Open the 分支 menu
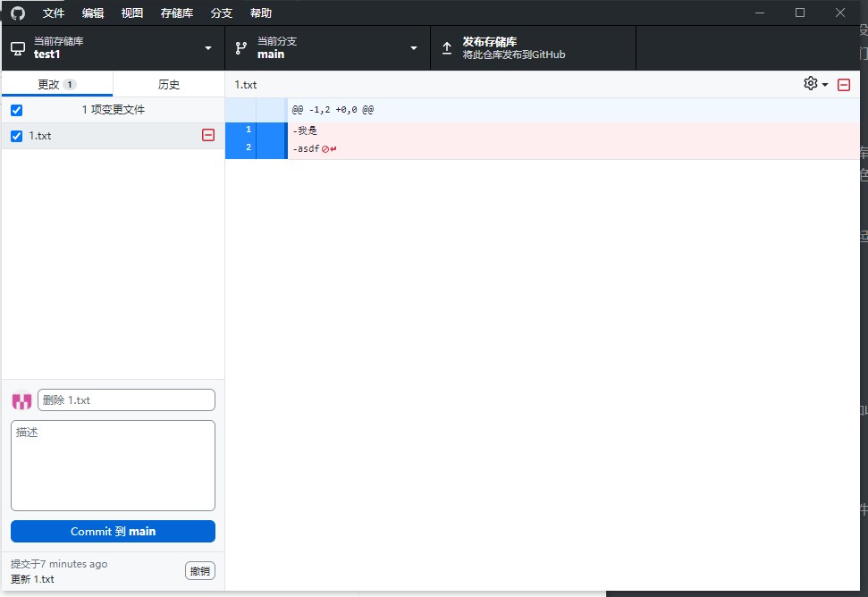The height and width of the screenshot is (597, 868). pyautogui.click(x=221, y=13)
